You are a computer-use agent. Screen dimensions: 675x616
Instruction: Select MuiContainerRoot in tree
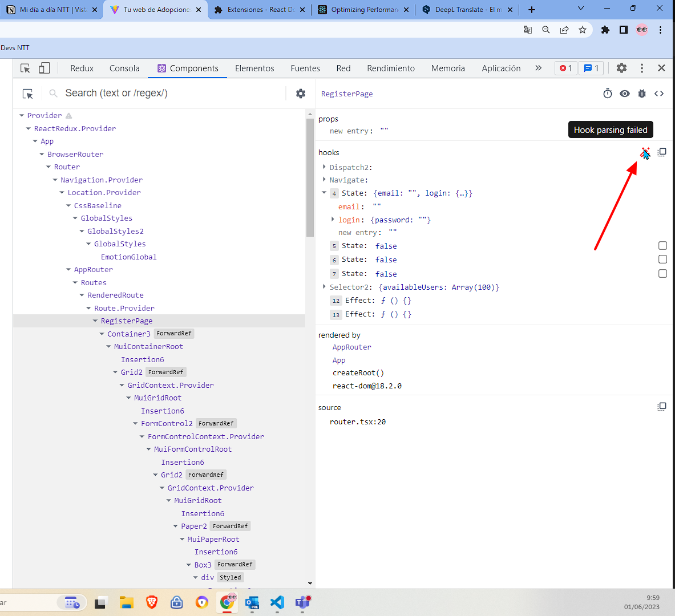[x=148, y=347]
